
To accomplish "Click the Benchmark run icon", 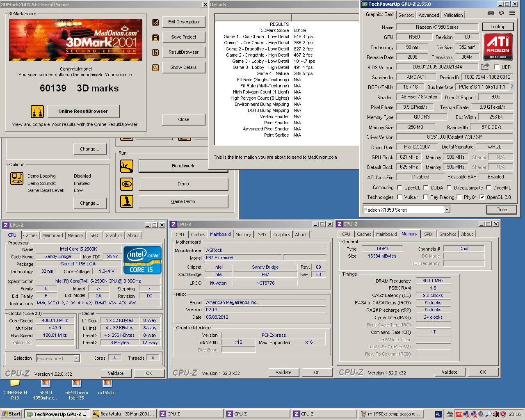I will 127,166.
